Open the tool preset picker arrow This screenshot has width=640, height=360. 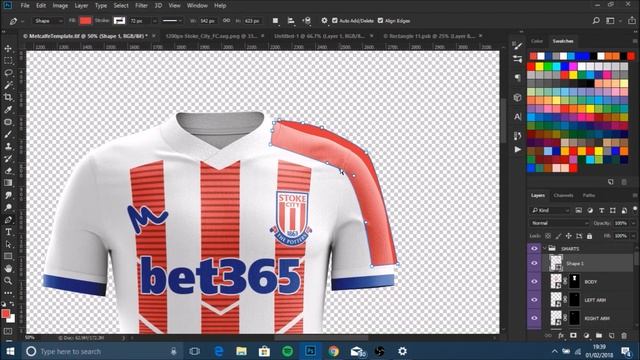coord(22,21)
